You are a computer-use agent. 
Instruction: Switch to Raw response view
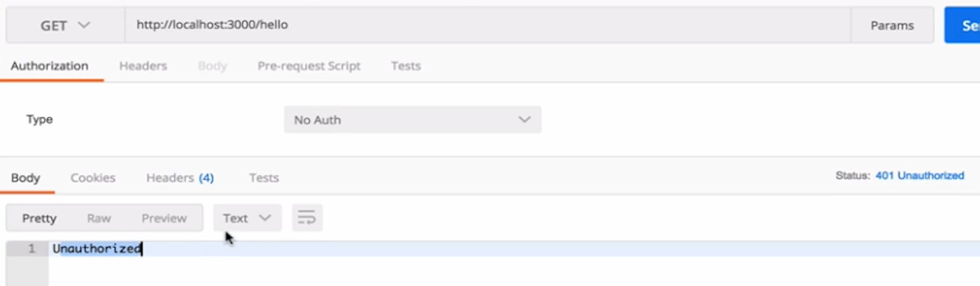tap(99, 218)
